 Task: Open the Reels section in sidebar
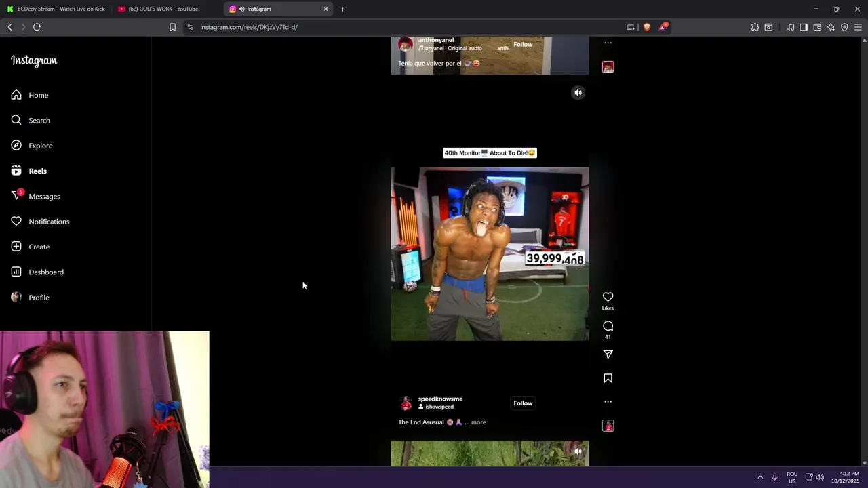(29, 171)
